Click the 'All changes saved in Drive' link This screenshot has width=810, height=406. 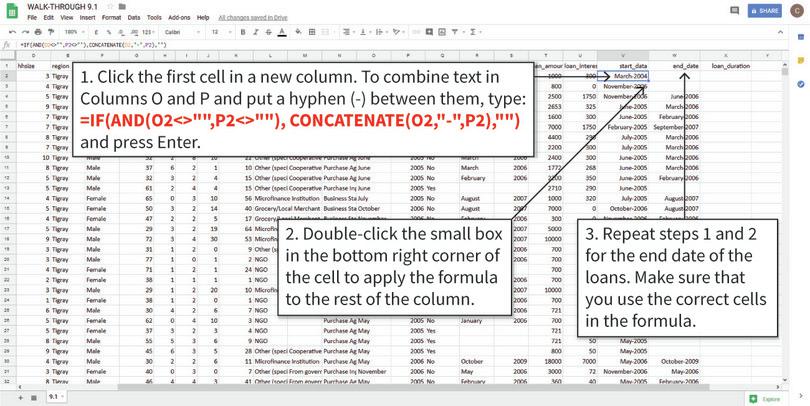pyautogui.click(x=253, y=18)
